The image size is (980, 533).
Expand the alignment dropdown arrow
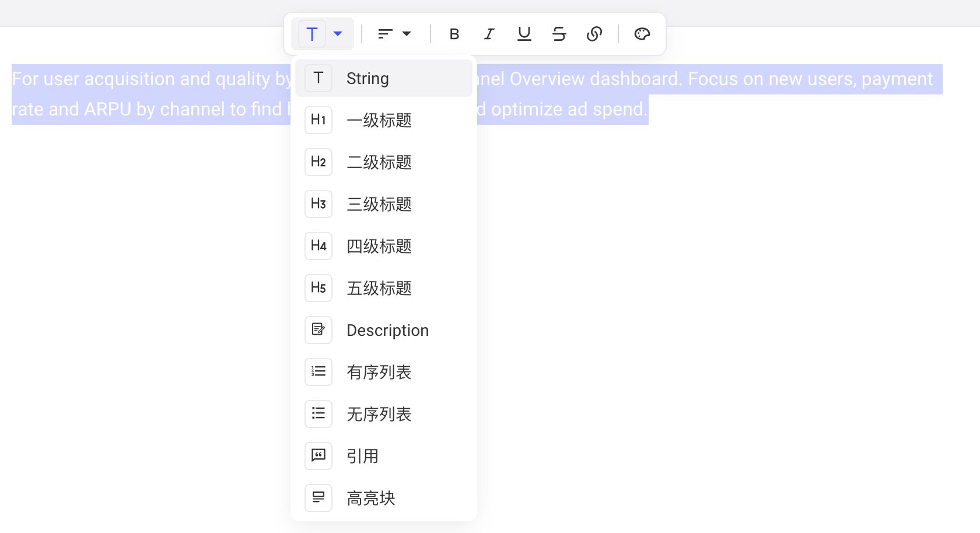(x=407, y=34)
